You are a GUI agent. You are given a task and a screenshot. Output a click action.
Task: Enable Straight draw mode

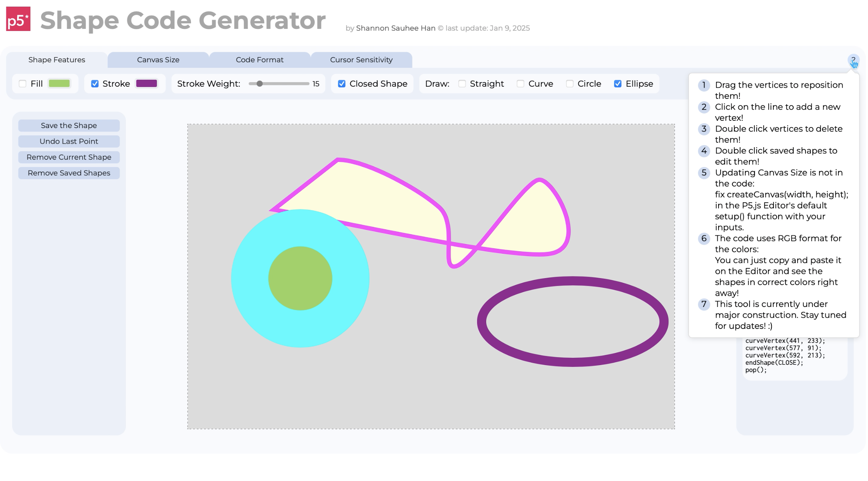click(x=462, y=84)
